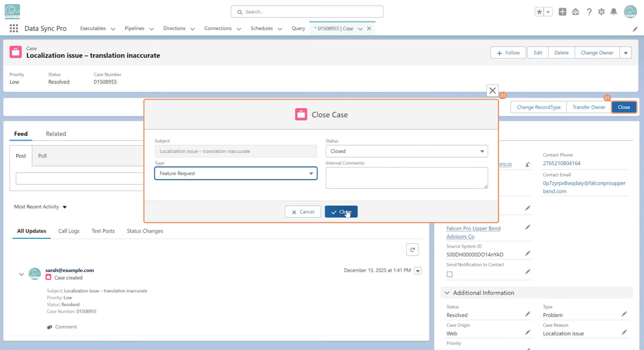Click the notifications bell icon
This screenshot has width=644, height=350.
pos(613,12)
